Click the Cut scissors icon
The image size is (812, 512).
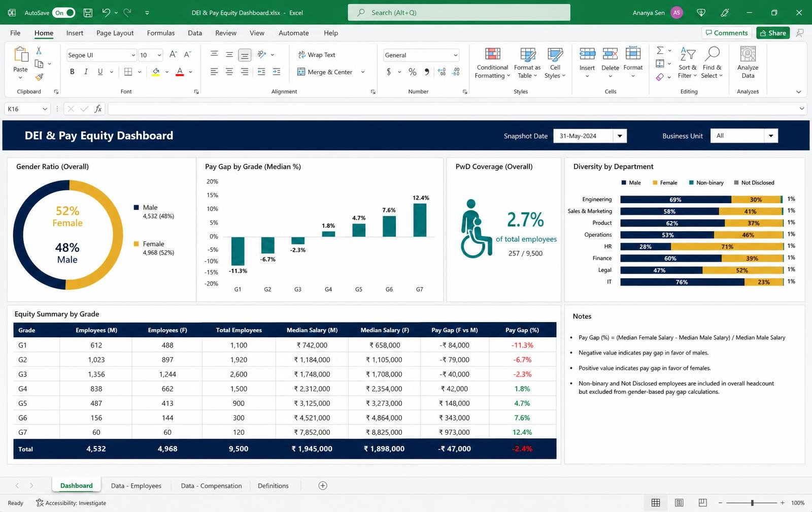tap(39, 51)
